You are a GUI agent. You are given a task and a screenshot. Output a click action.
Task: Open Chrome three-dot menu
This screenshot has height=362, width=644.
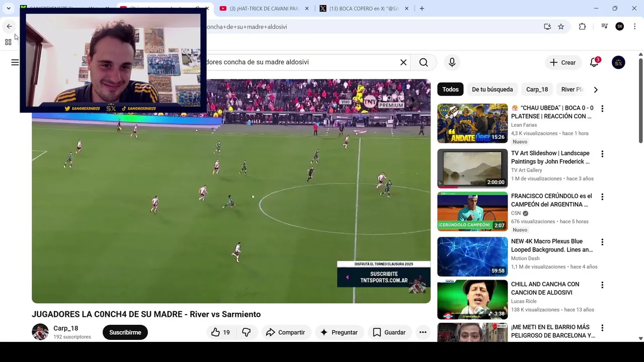(x=634, y=27)
